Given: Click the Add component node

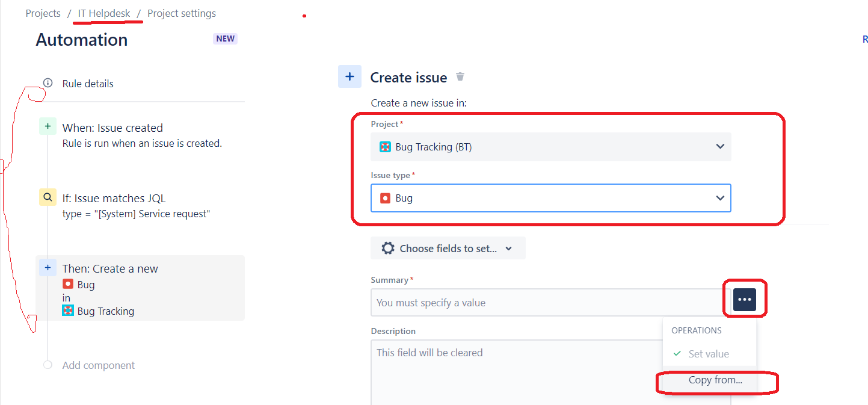Looking at the screenshot, I should 48,365.
